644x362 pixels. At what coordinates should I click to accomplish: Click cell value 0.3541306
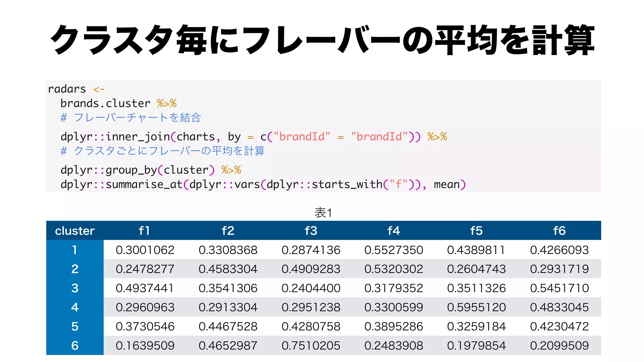228,288
